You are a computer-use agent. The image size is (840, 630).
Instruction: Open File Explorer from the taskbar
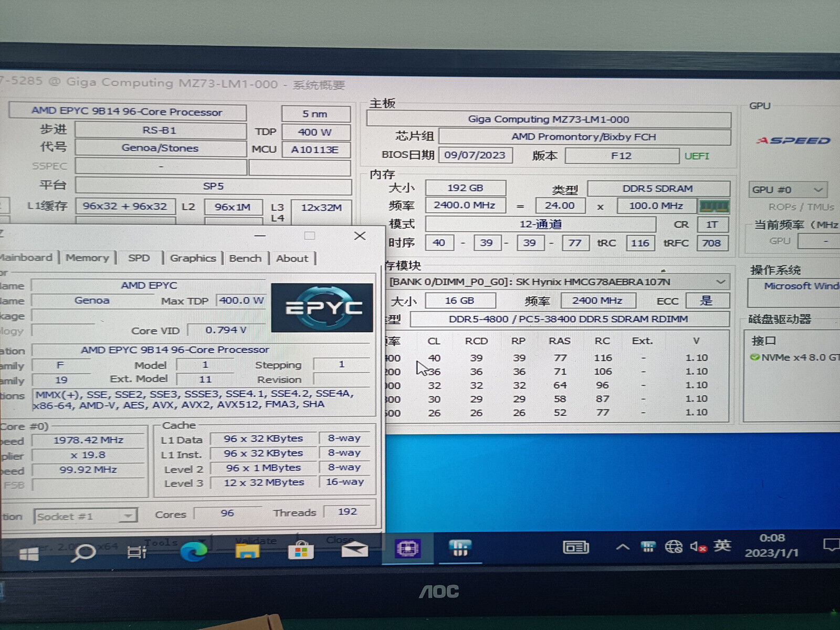(x=247, y=551)
